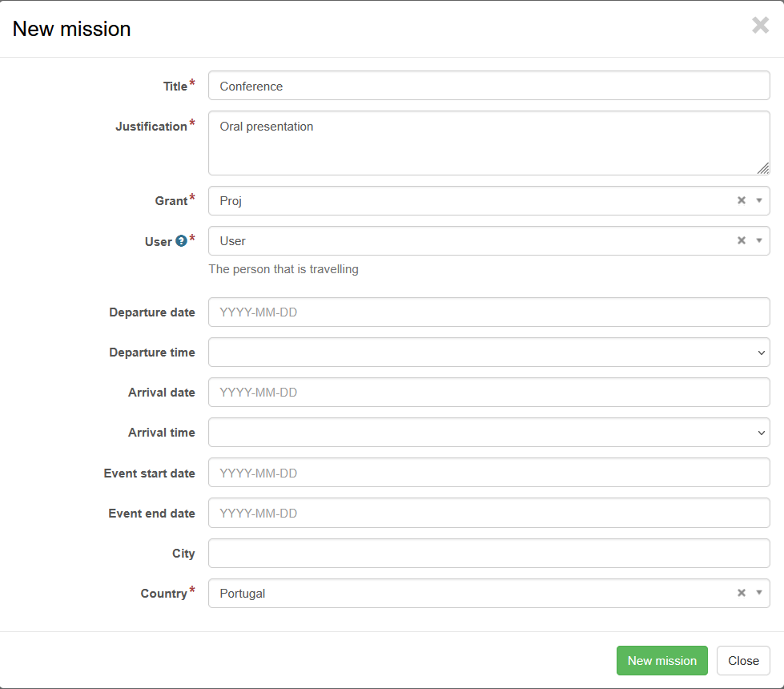Clear the selected User with the x icon
The height and width of the screenshot is (689, 784).
[x=742, y=240]
